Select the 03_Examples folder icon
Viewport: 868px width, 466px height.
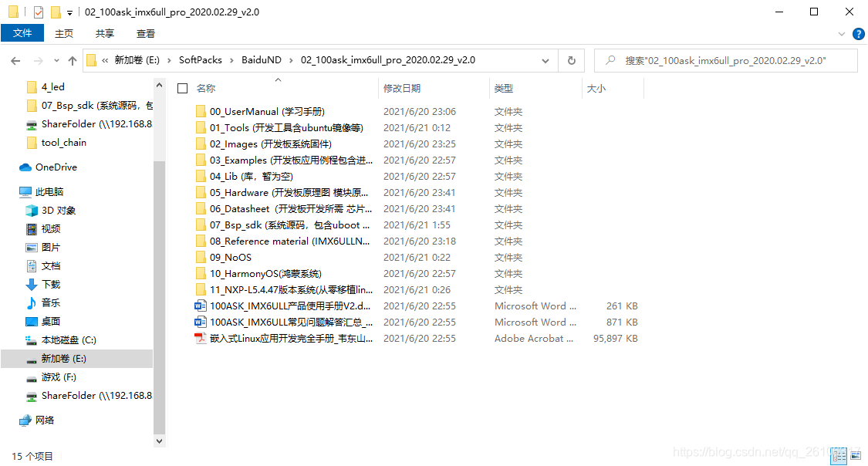click(201, 160)
